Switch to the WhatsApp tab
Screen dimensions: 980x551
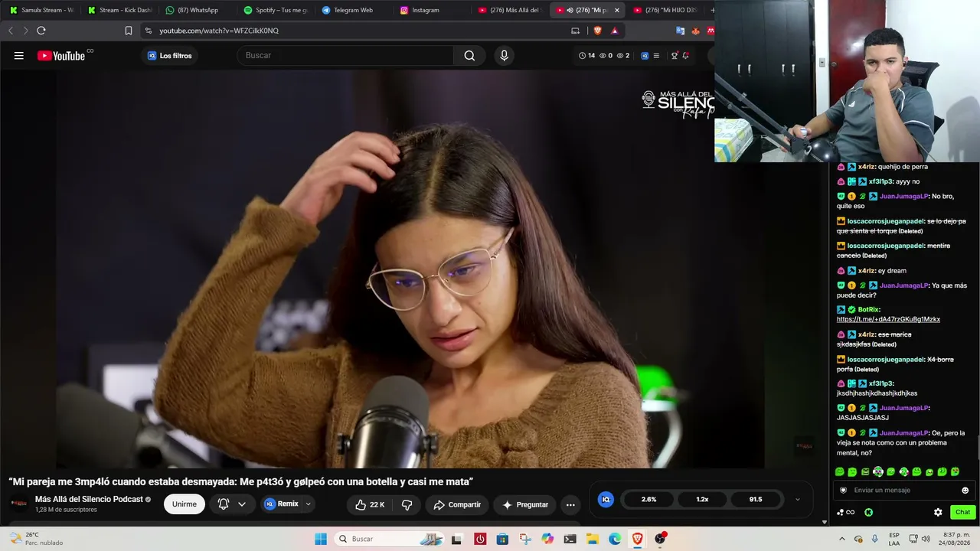pyautogui.click(x=198, y=10)
